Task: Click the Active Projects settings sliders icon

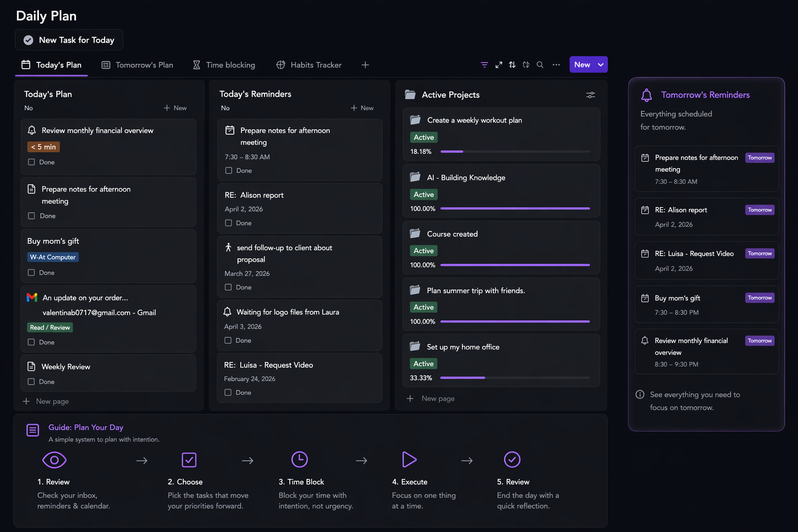Action: click(x=590, y=95)
